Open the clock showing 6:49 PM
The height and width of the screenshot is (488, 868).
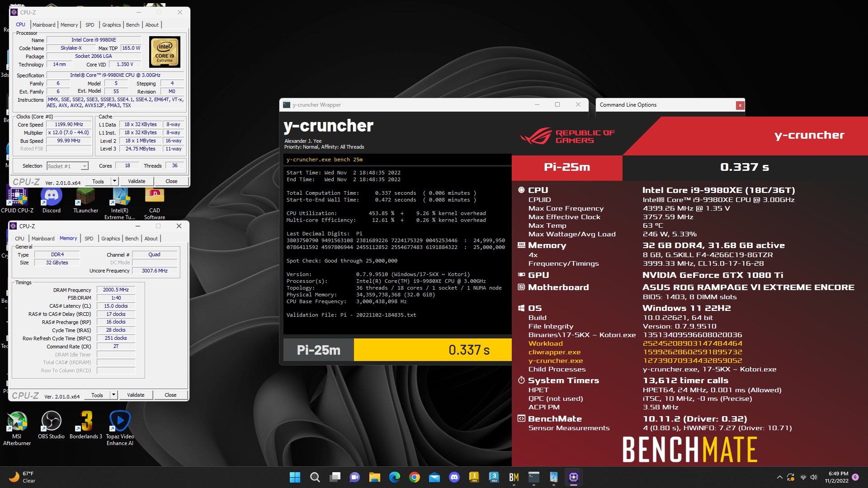tap(836, 477)
